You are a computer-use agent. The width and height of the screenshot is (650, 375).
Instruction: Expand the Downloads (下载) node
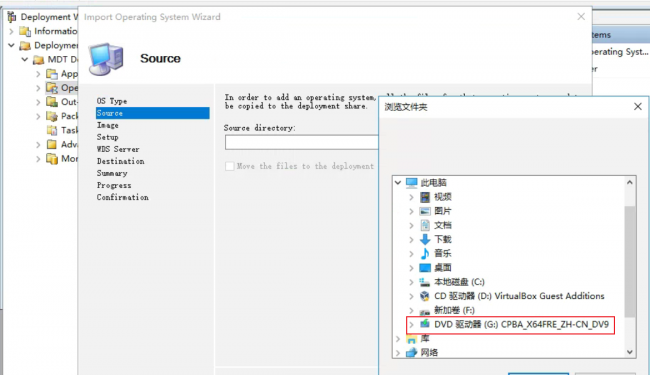click(411, 240)
